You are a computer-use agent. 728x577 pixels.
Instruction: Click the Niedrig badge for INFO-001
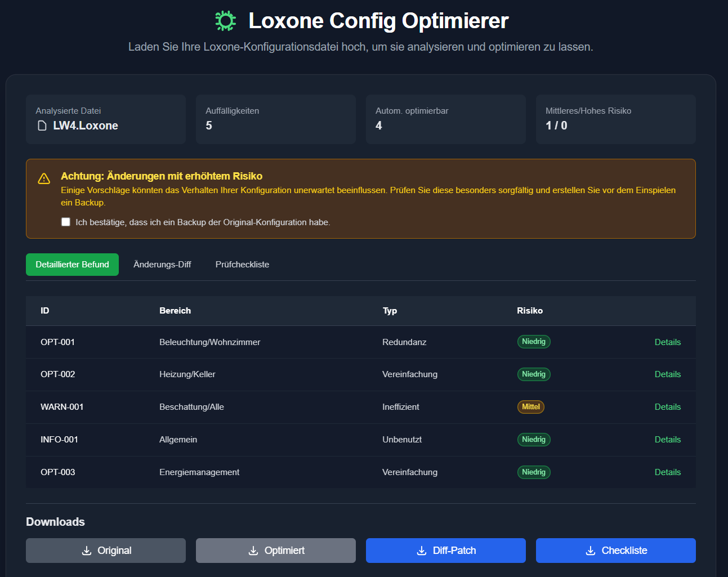534,440
